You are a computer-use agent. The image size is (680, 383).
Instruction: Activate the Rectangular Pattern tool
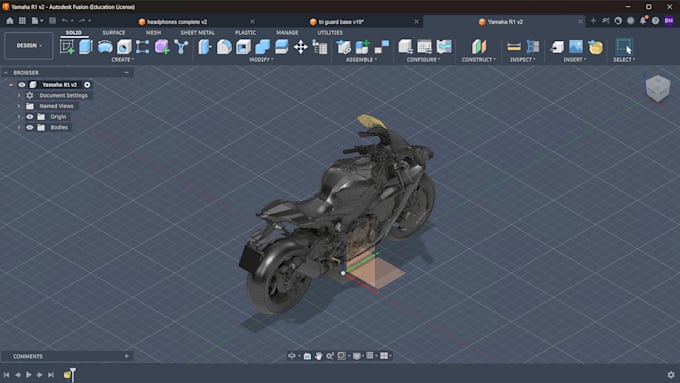click(143, 47)
